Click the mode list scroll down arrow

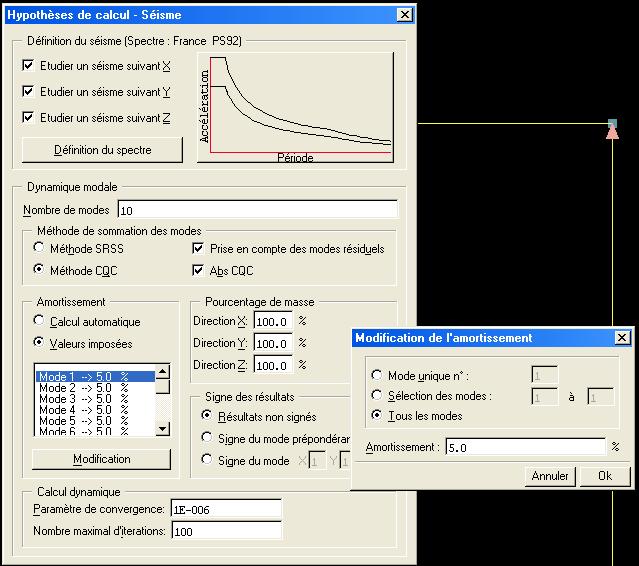(x=163, y=428)
